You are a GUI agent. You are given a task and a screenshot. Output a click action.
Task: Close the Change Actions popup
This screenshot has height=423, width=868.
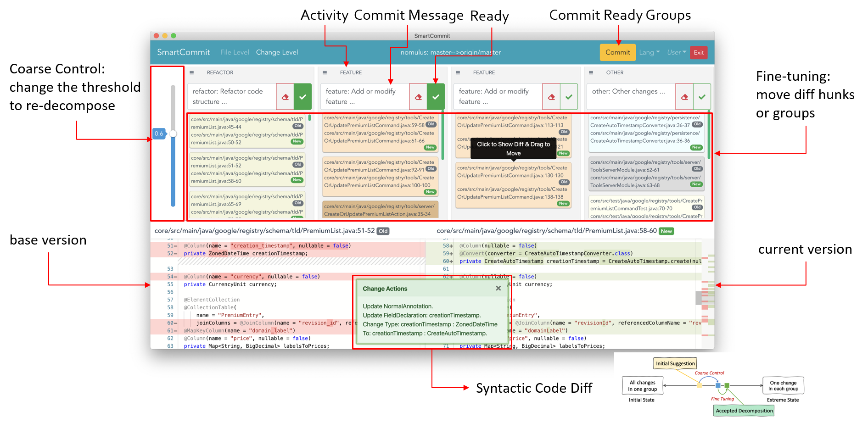click(498, 289)
